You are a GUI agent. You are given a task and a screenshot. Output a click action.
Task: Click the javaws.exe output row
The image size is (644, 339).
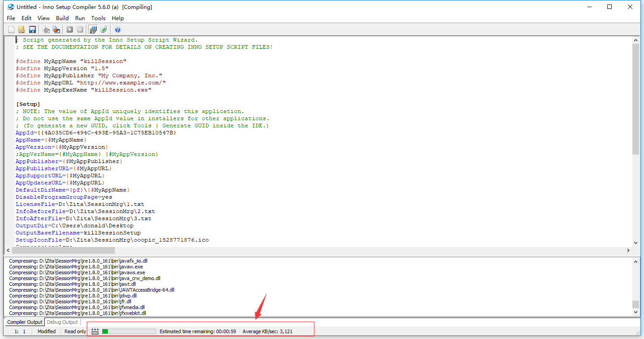point(77,272)
